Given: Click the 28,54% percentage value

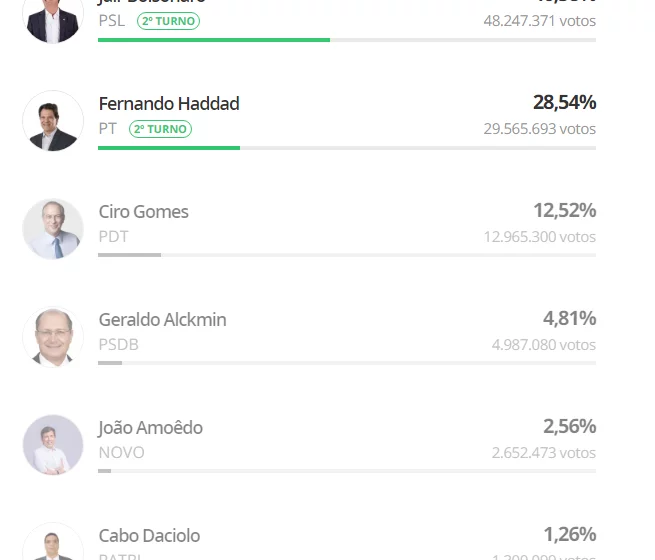Looking at the screenshot, I should tap(564, 102).
